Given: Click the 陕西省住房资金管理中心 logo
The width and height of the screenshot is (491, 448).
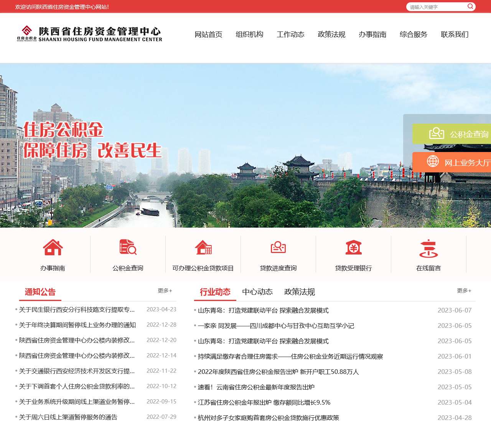Looking at the screenshot, I should tap(89, 34).
